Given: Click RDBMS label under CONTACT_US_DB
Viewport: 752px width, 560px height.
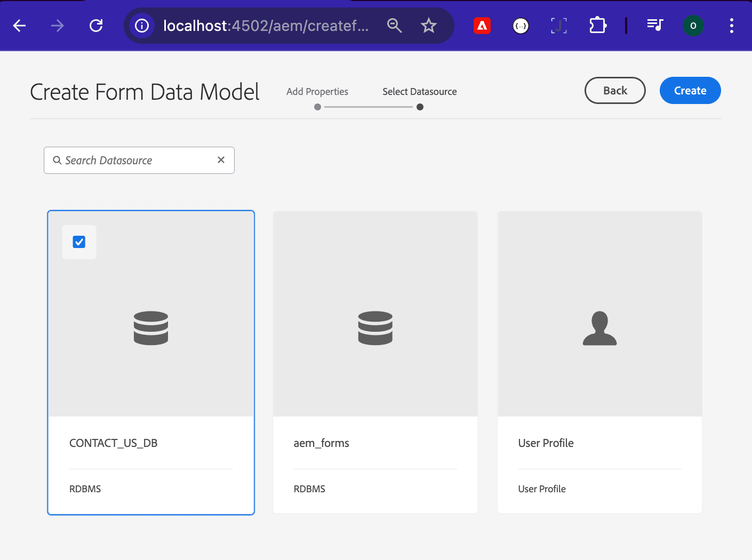Looking at the screenshot, I should coord(85,489).
